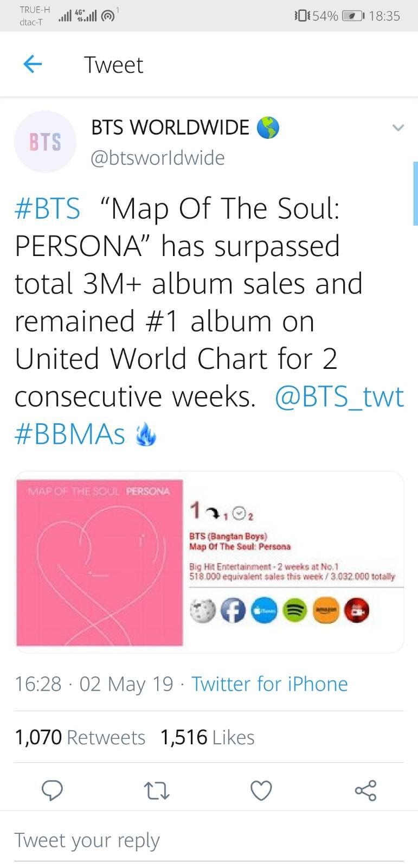
Task: Open BTS WORLDWIDE profile avatar
Action: click(x=45, y=142)
